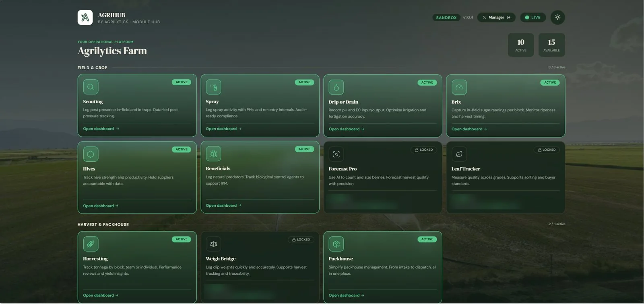Toggle the light/dark theme sun icon
Image resolution: width=644 pixels, height=304 pixels.
pos(557,17)
